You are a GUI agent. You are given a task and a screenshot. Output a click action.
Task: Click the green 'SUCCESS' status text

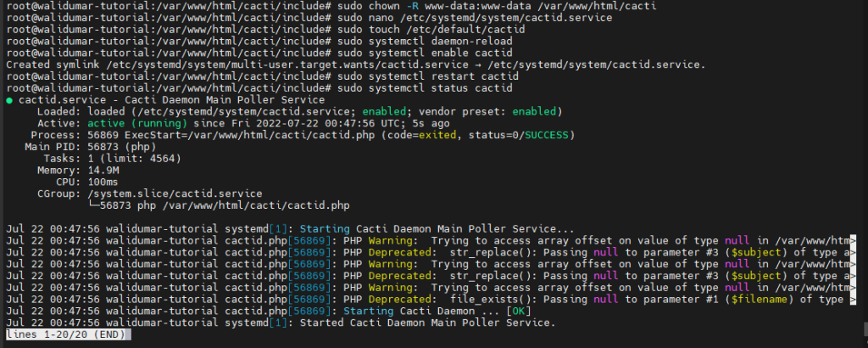point(547,135)
